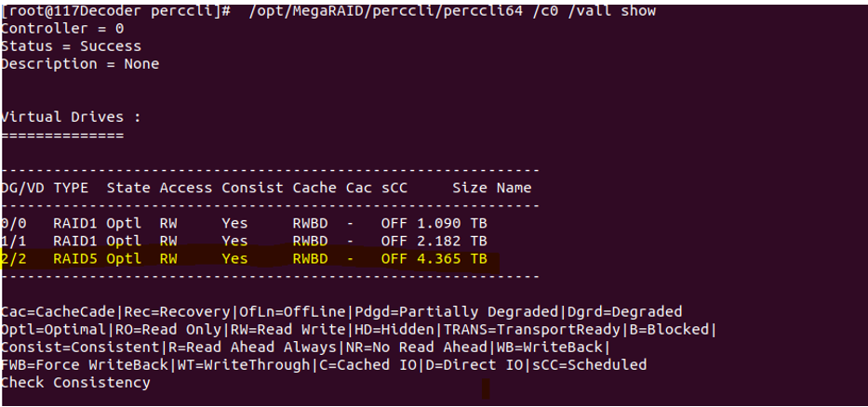The image size is (868, 407).
Task: Click the "Virtual Drives :" heading
Action: click(x=71, y=118)
